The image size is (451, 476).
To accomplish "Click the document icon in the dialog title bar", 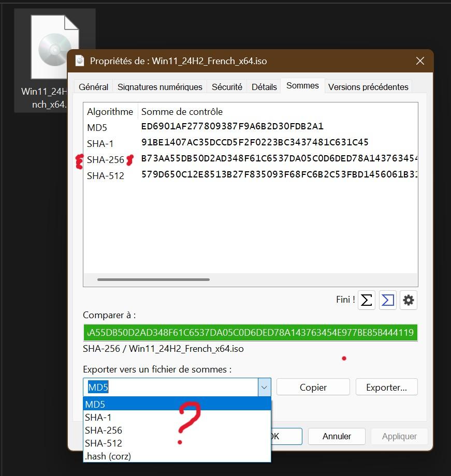I will pos(80,61).
